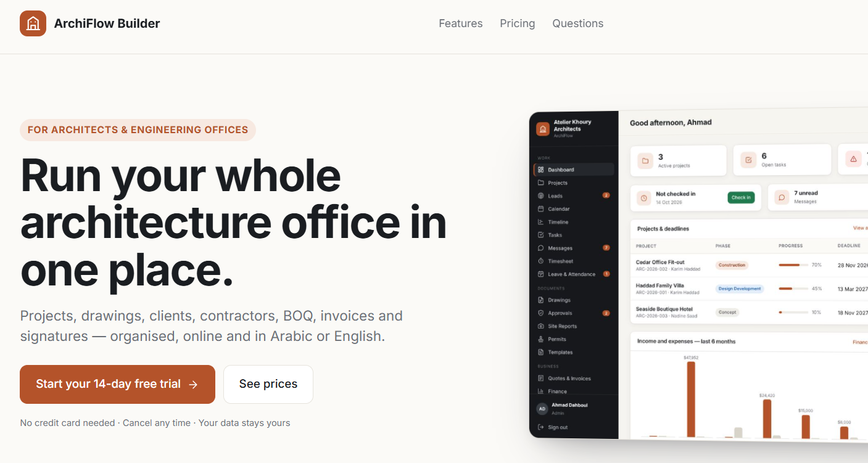Click the $8,000 chart bar
Screen dimensions: 868x463
[844, 433]
